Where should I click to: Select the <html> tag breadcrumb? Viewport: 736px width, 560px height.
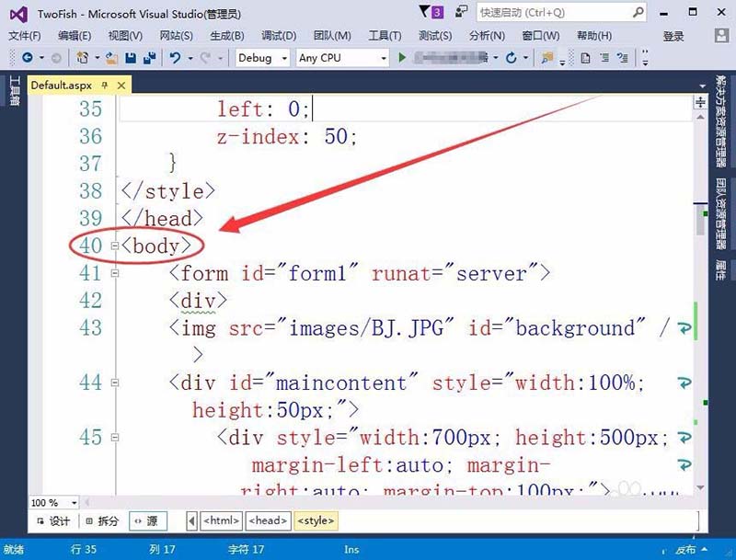[221, 520]
